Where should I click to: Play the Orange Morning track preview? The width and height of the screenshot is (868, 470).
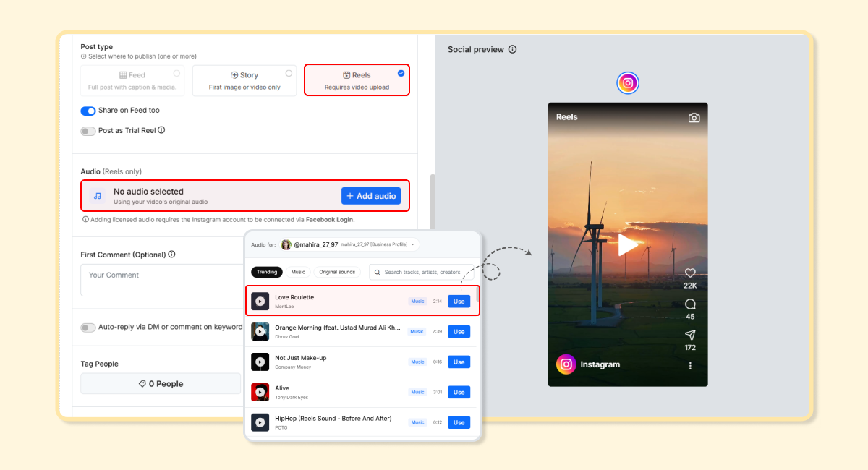point(260,332)
